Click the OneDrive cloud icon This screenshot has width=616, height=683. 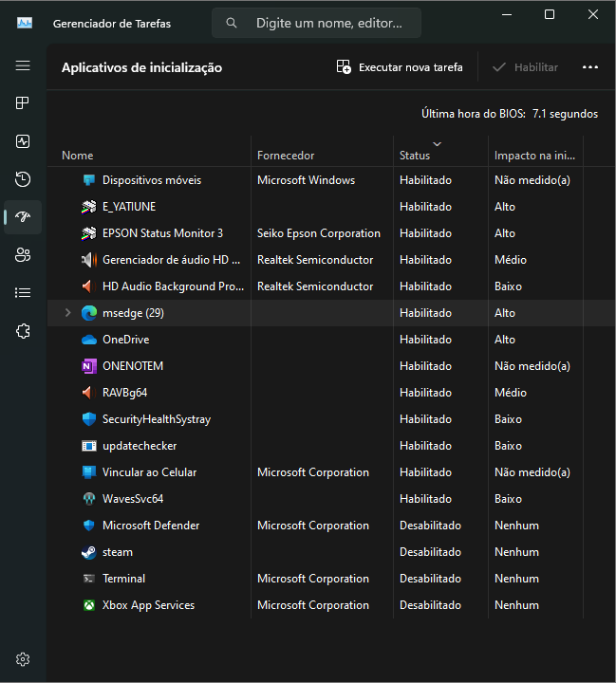[x=89, y=340]
